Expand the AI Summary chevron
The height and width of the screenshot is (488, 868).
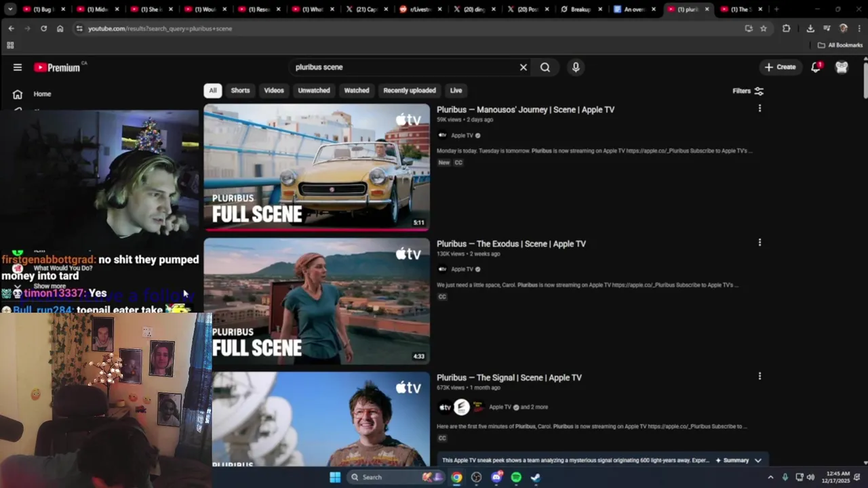pyautogui.click(x=758, y=460)
